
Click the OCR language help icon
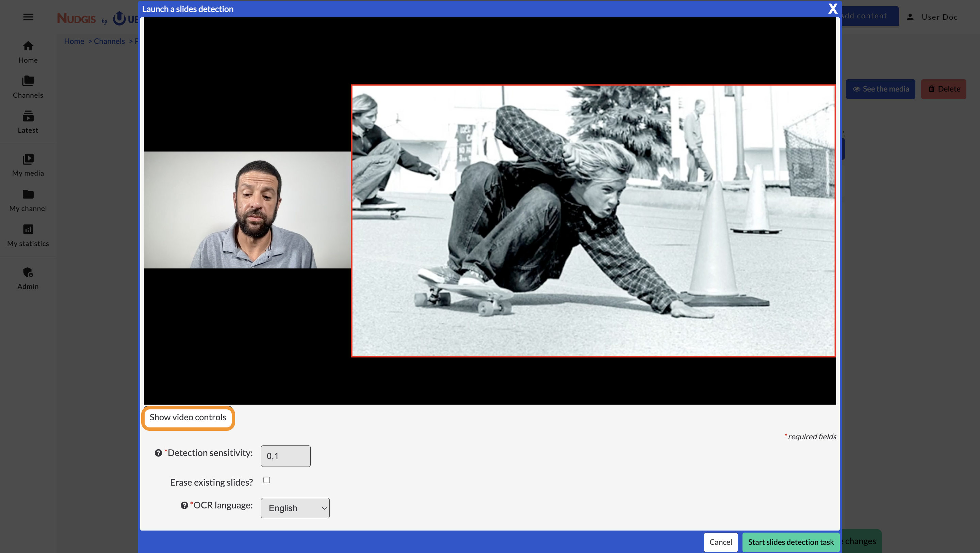coord(184,505)
